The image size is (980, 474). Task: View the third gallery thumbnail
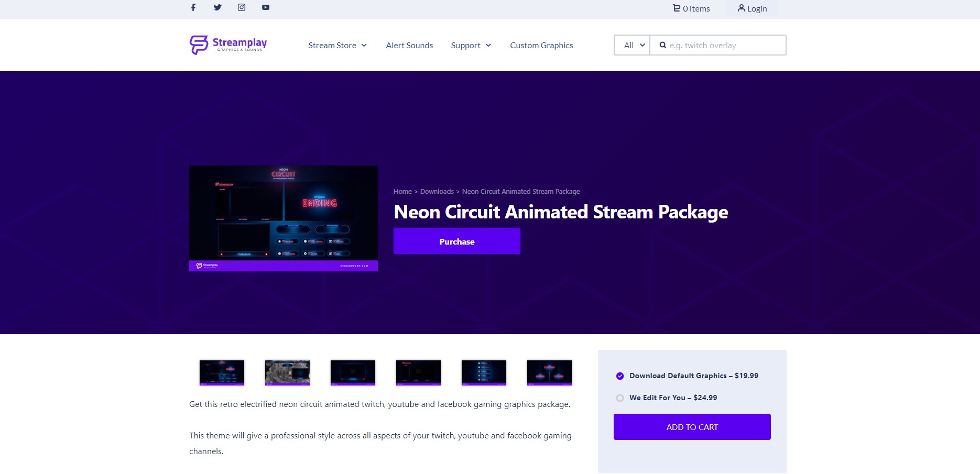[x=353, y=373]
